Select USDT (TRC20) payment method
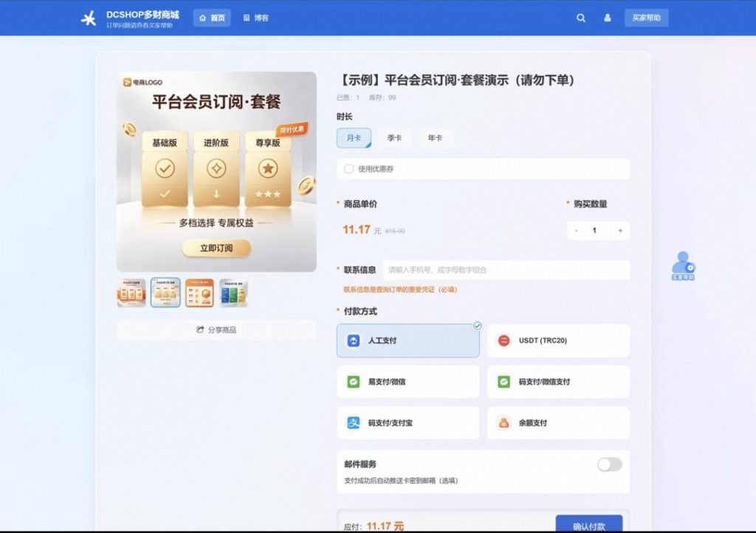 point(558,341)
